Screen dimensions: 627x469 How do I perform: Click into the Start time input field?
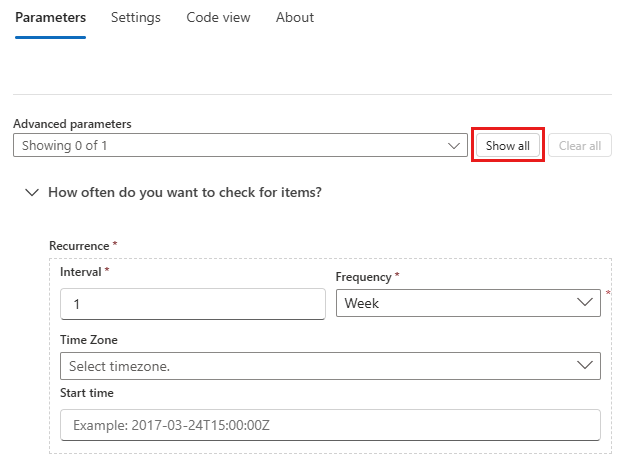330,425
